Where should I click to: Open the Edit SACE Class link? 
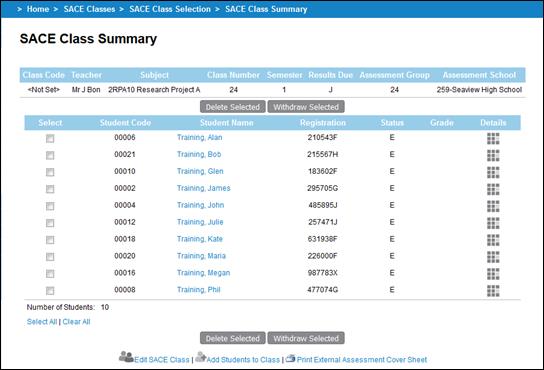tap(162, 360)
